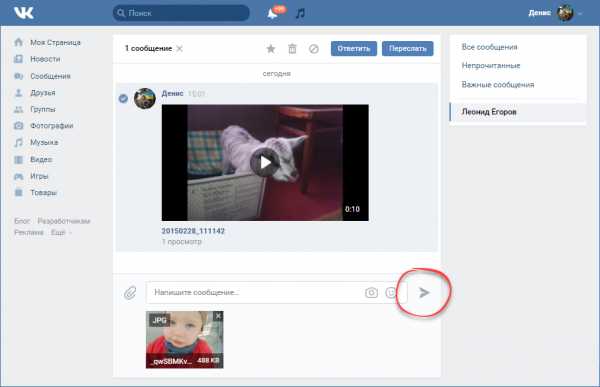Click the paperclip attach icon
The image size is (600, 387).
click(130, 293)
